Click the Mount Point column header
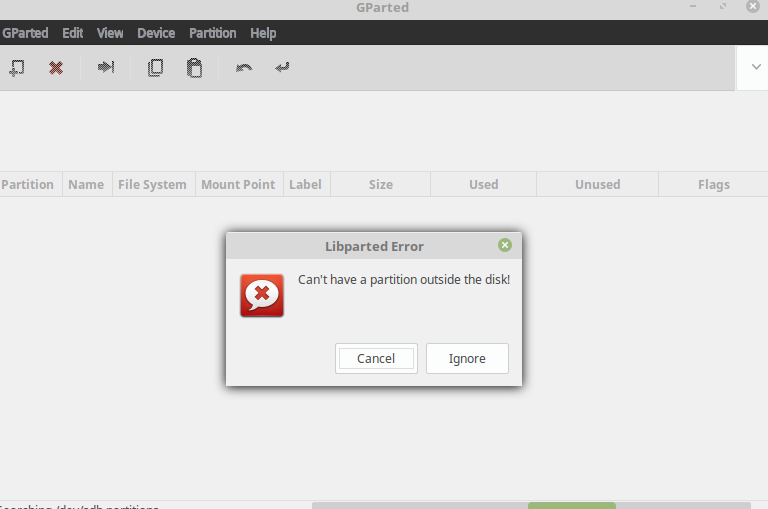Image resolution: width=768 pixels, height=509 pixels. tap(239, 184)
